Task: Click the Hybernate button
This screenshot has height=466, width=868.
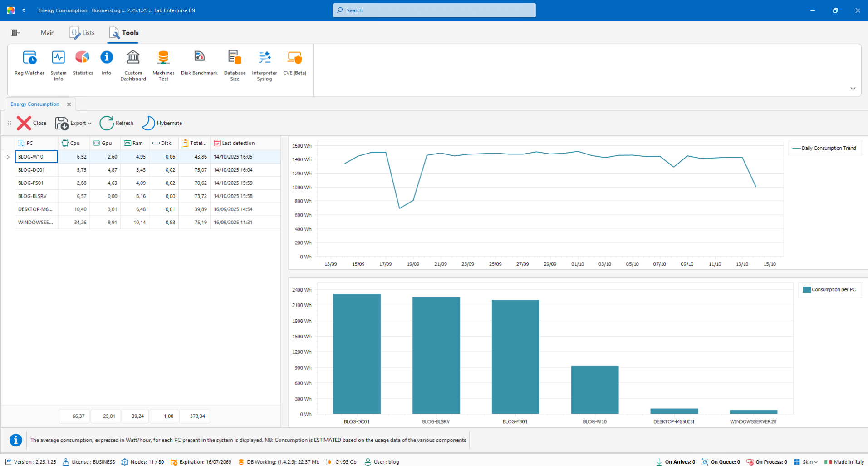Action: pos(162,123)
